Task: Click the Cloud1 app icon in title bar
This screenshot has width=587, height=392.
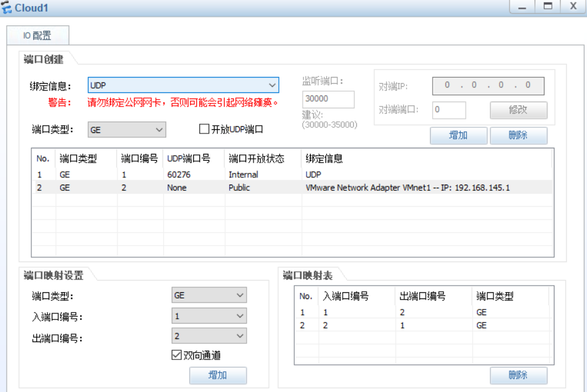Action: pyautogui.click(x=7, y=7)
